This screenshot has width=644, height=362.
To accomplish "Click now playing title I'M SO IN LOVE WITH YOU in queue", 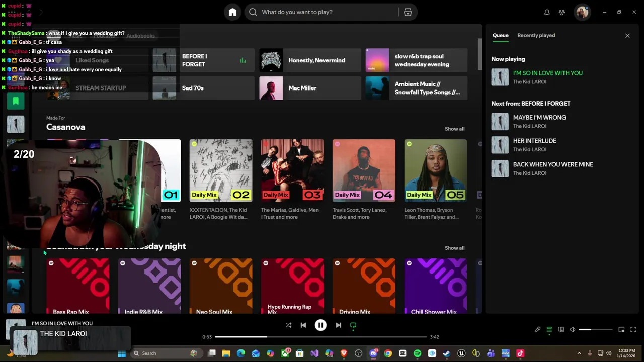I will pos(548,73).
